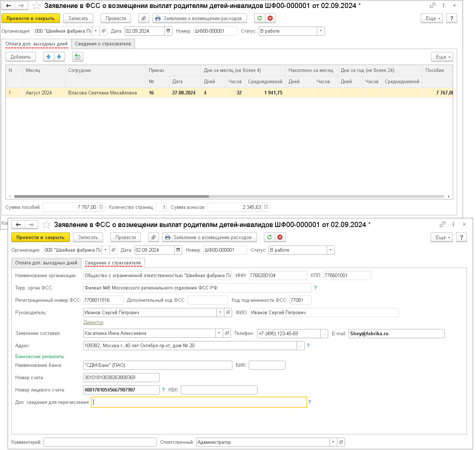Image resolution: width=476 pixels, height=450 pixels.
Task: Click the help question mark next to Терр. орган ФСС
Action: pos(316,288)
